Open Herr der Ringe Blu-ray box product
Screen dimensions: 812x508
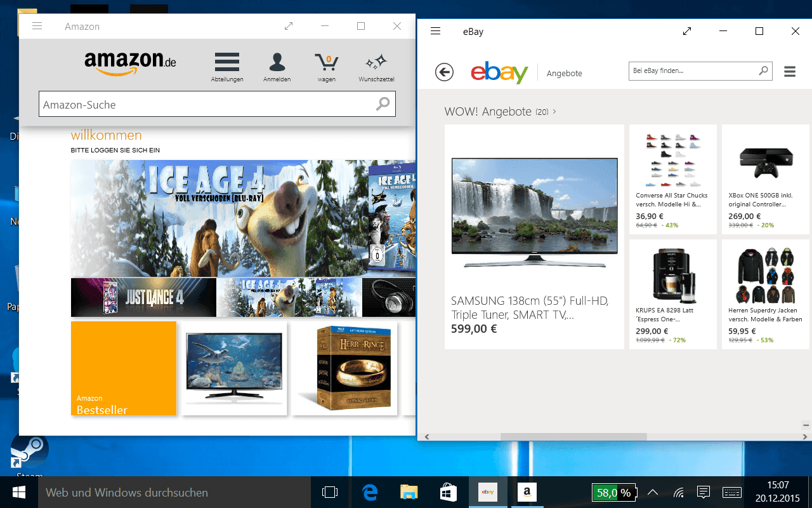(344, 368)
